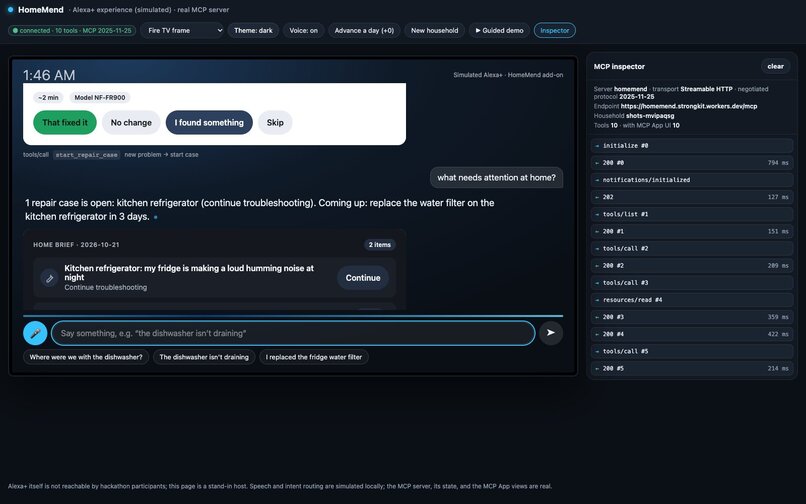Choose I found something

pos(209,122)
